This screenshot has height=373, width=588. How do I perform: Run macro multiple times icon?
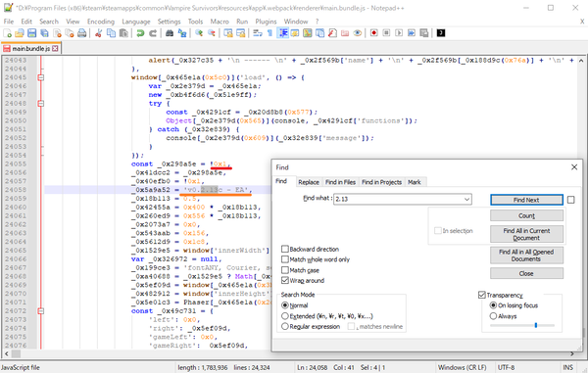click(412, 33)
